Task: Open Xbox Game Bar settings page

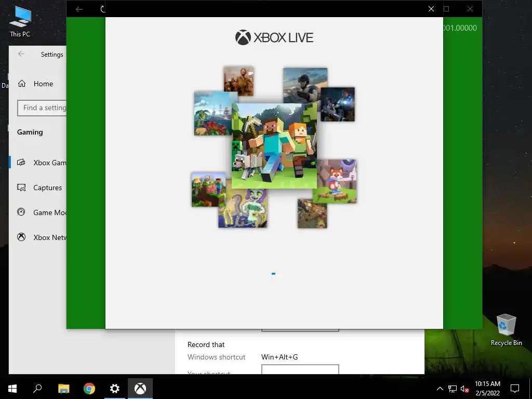Action: pos(38,163)
